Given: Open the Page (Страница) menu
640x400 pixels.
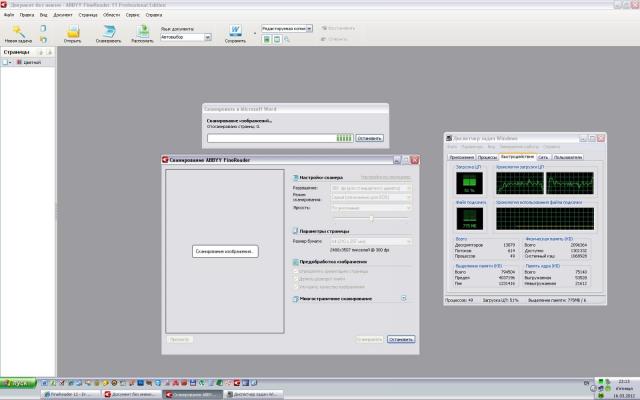Looking at the screenshot, I should 88,15.
